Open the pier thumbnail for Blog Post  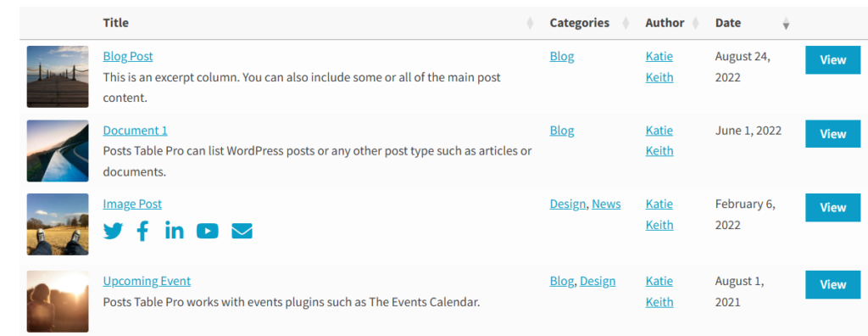[x=58, y=76]
